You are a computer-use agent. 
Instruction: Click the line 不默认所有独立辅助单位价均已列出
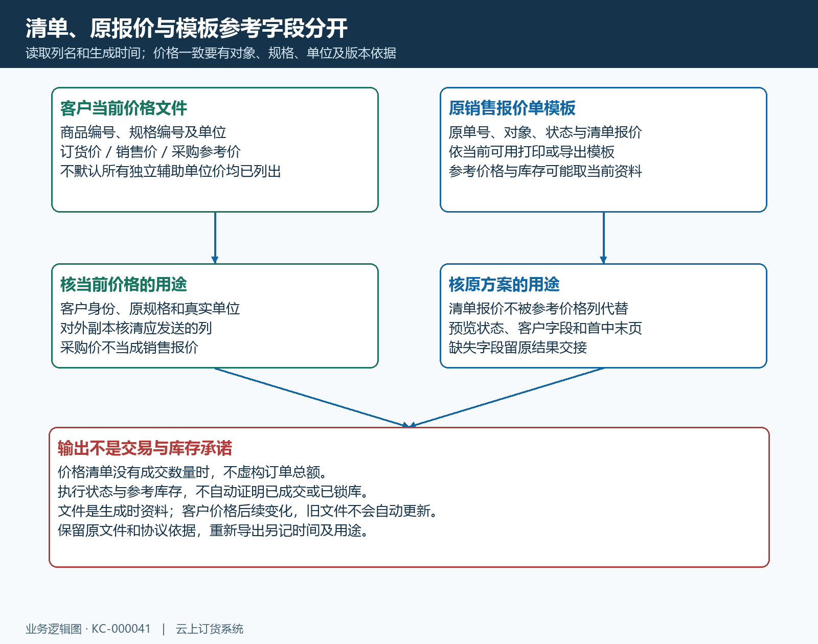pyautogui.click(x=171, y=171)
